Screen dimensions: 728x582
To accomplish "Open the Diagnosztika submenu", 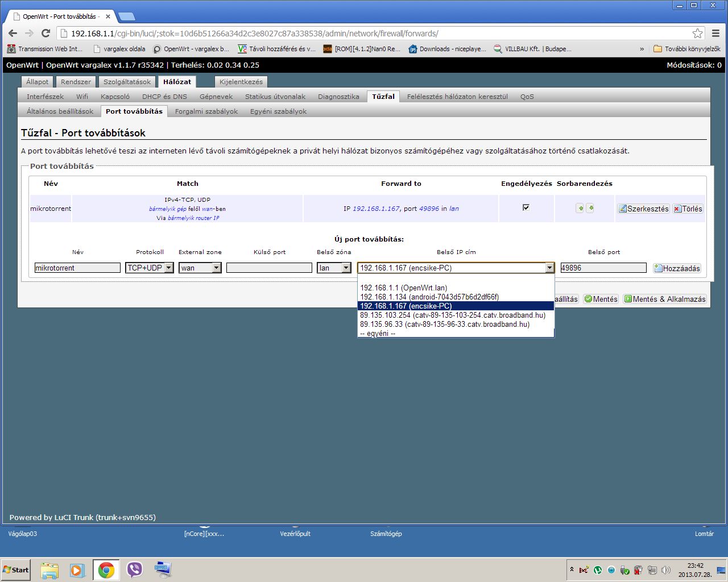I will coord(338,97).
